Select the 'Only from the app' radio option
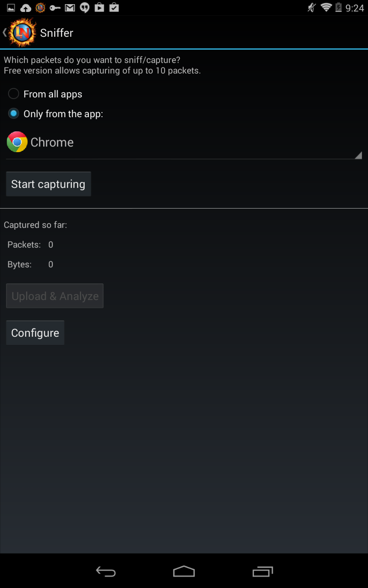Viewport: 368px width, 588px height. 14,113
